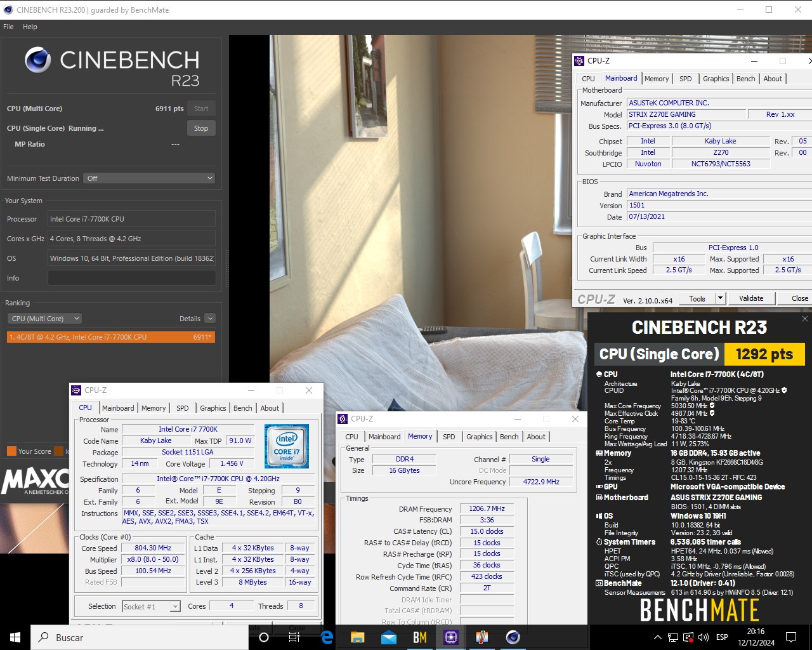Click the STRIX Z270E GAMING model field
The height and width of the screenshot is (650, 812).
point(685,114)
